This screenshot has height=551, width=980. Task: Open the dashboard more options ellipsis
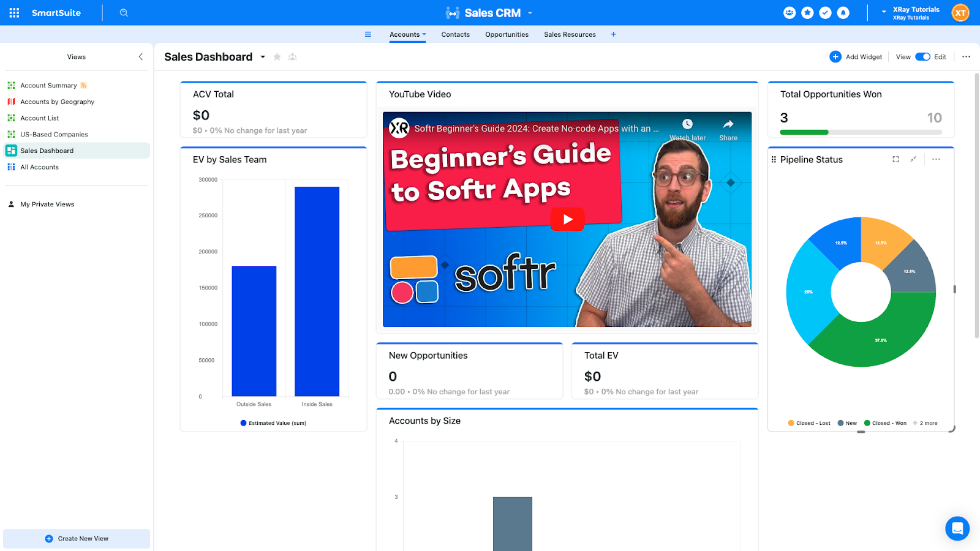click(x=966, y=57)
